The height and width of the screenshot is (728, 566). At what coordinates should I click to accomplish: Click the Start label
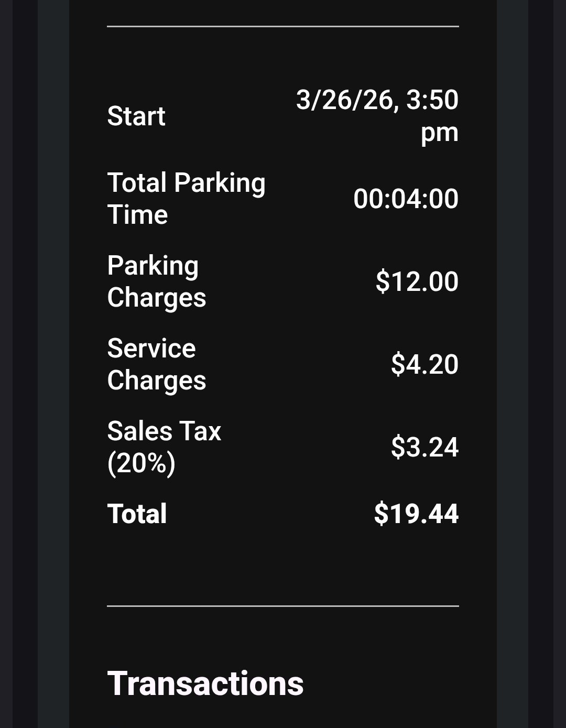point(136,116)
